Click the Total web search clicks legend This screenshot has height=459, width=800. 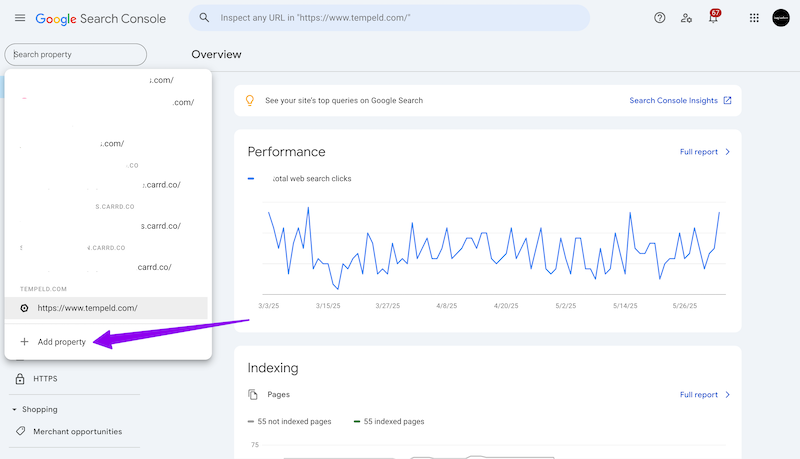(299, 178)
